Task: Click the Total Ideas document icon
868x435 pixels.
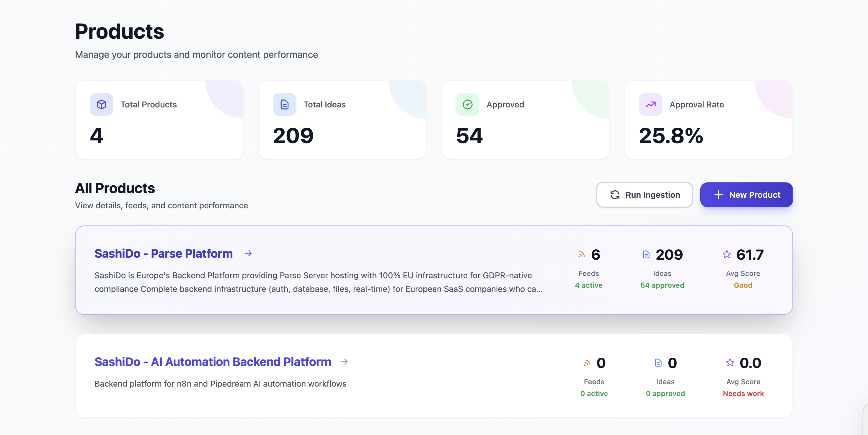Action: 284,104
